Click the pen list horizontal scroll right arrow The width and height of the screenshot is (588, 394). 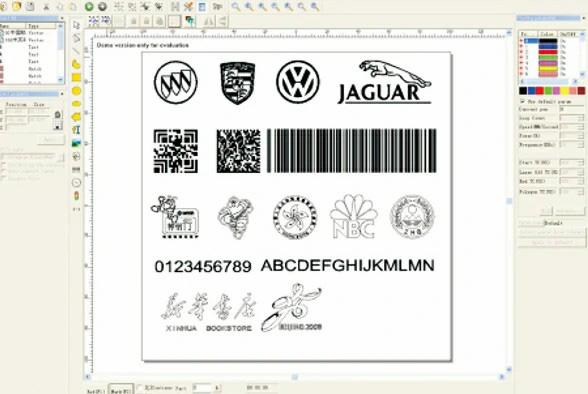pos(576,81)
